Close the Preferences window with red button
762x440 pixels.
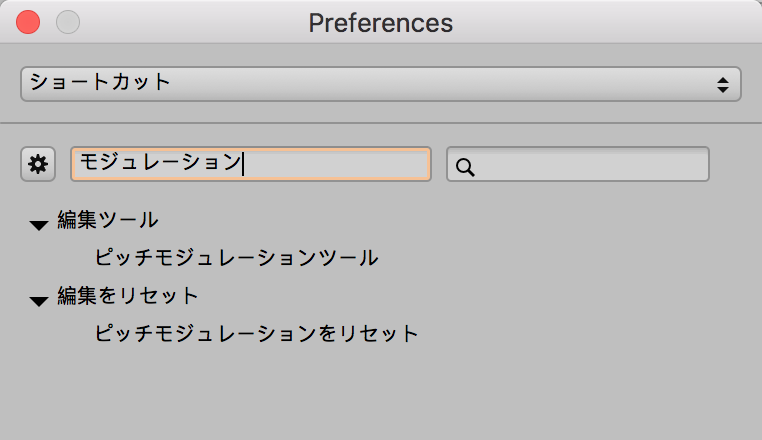tap(28, 22)
